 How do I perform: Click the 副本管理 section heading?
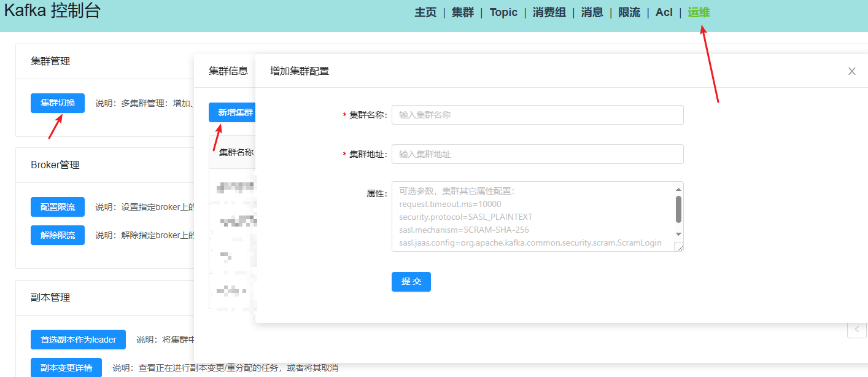(50, 297)
